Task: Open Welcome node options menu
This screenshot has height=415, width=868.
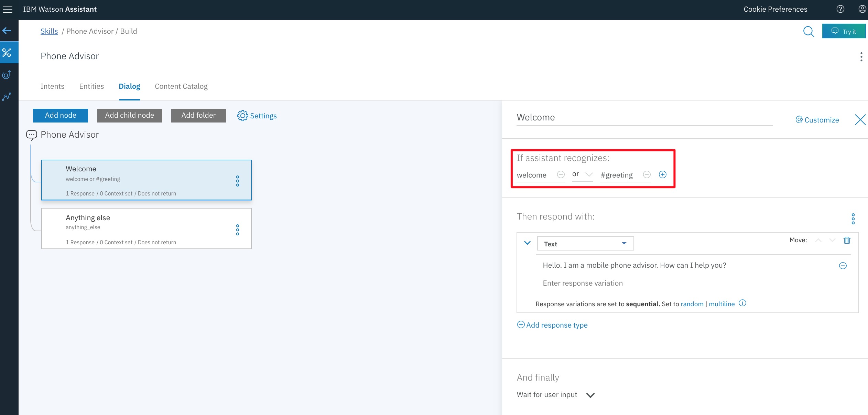Action: pyautogui.click(x=237, y=181)
